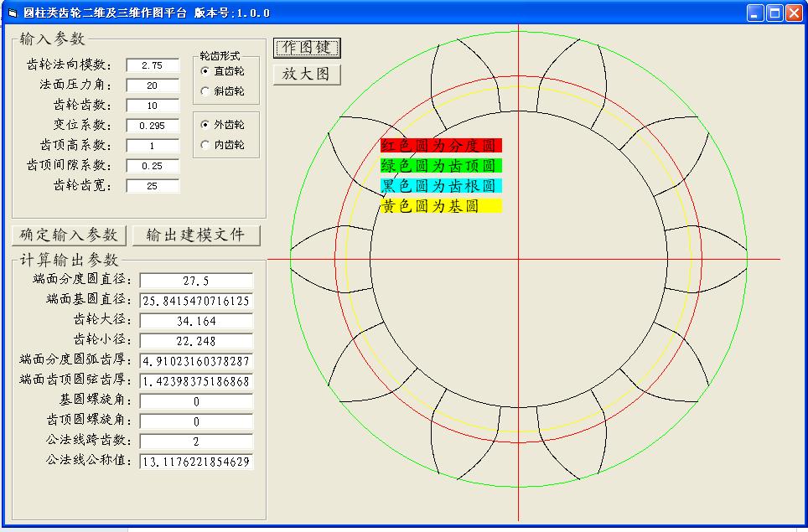The height and width of the screenshot is (532, 808).
Task: Click the 齿轮小径 output field
Action: [196, 341]
